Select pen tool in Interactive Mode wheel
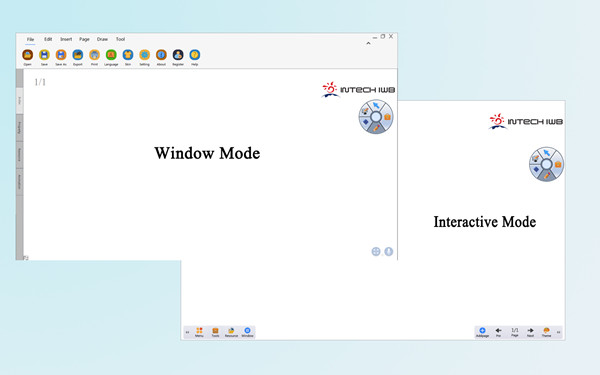Image resolution: width=600 pixels, height=375 pixels. (x=547, y=176)
